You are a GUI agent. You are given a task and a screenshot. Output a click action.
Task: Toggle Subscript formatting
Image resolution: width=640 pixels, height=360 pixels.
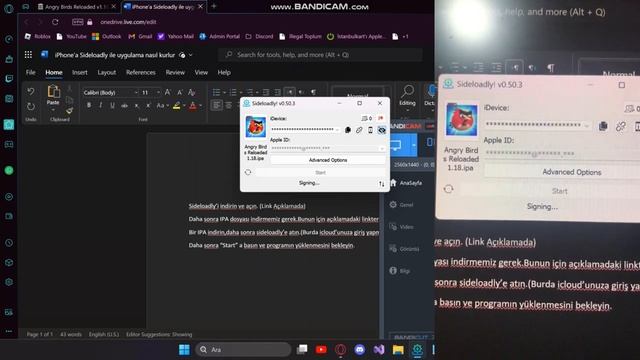pyautogui.click(x=137, y=106)
